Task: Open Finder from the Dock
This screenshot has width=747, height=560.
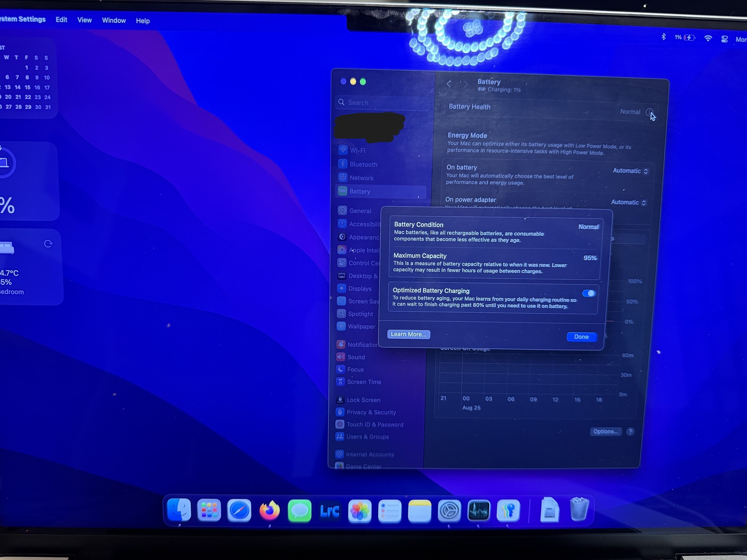Action: click(179, 510)
